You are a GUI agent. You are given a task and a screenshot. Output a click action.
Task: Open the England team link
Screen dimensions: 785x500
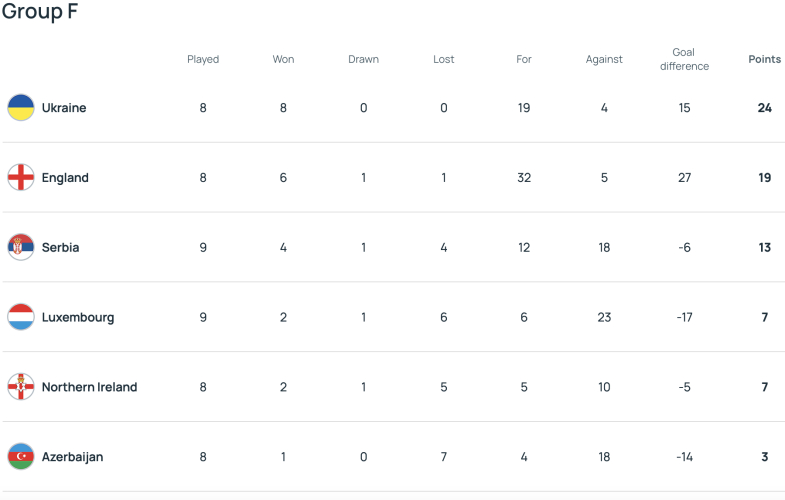coord(65,178)
